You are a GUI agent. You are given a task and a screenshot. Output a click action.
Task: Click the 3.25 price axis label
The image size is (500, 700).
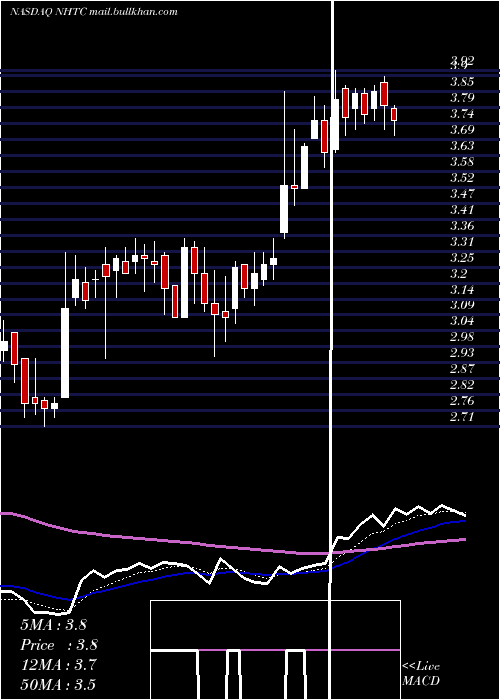point(462,258)
